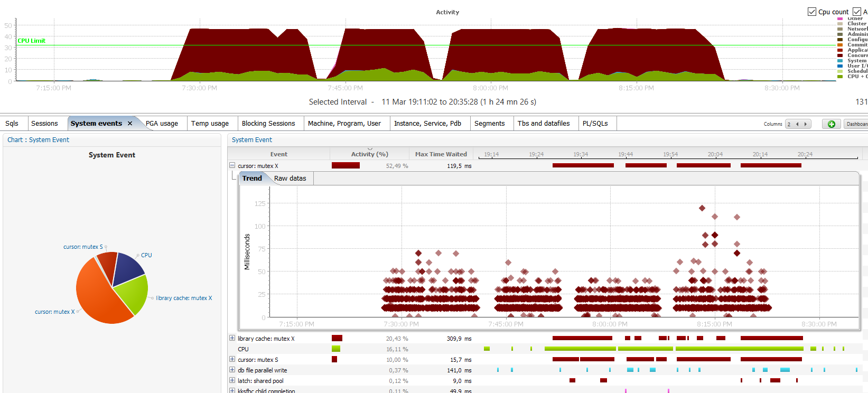The width and height of the screenshot is (868, 393).
Task: Decrease the Columns count with left arrow
Action: (x=797, y=124)
